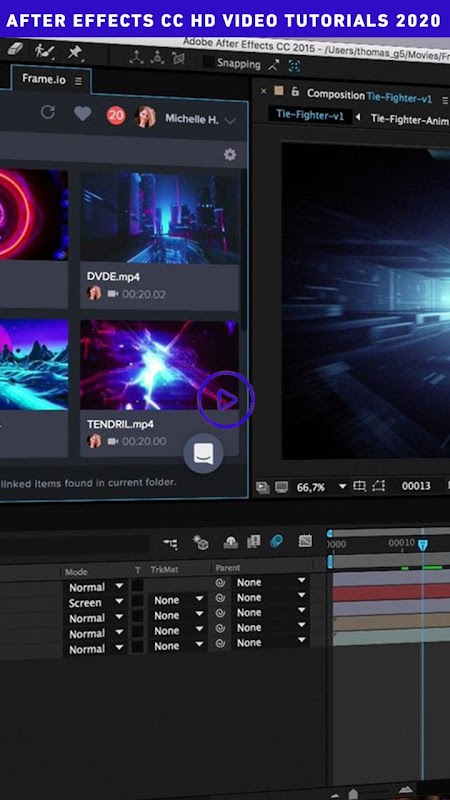The width and height of the screenshot is (450, 800).
Task: Toggle the Motion Blur switch in timeline
Action: click(276, 541)
